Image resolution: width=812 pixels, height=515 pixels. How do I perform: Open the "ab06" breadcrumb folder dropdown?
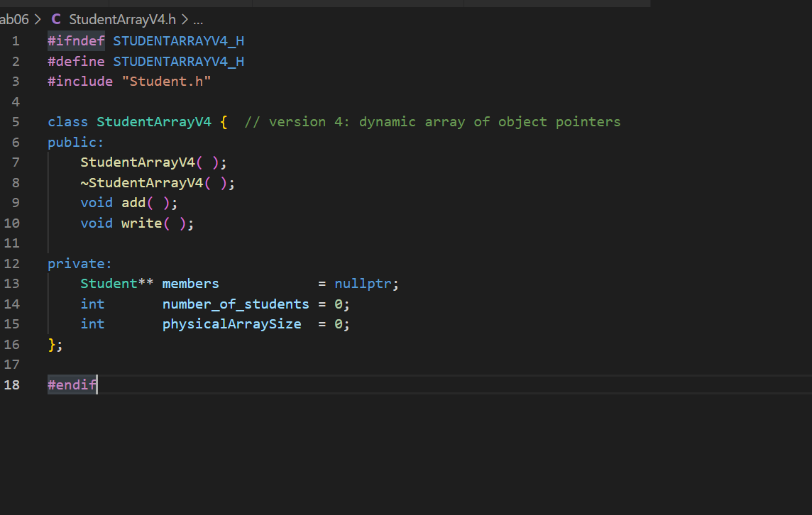point(14,19)
